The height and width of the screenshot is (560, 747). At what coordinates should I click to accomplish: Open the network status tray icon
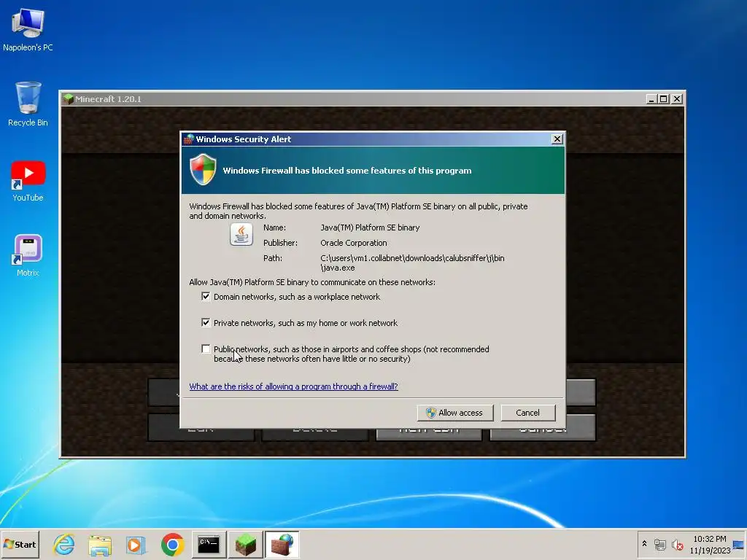click(659, 544)
